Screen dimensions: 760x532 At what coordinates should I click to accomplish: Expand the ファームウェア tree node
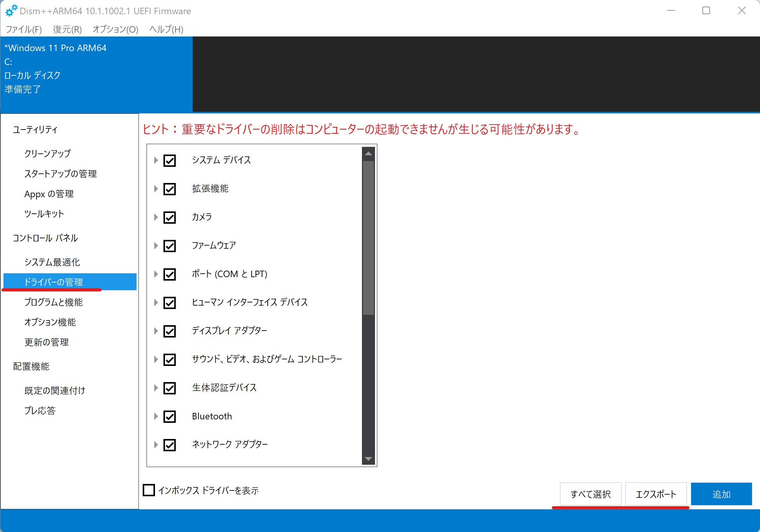point(156,246)
